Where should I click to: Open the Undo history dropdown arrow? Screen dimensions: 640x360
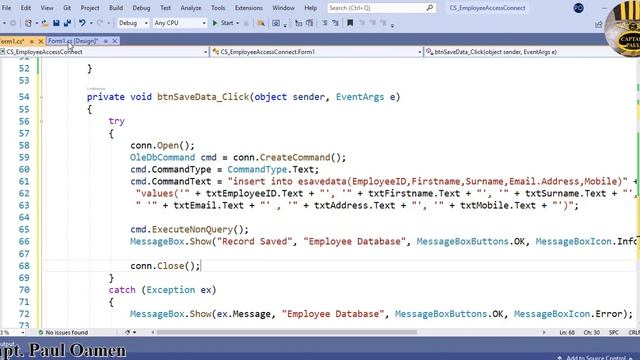point(91,23)
